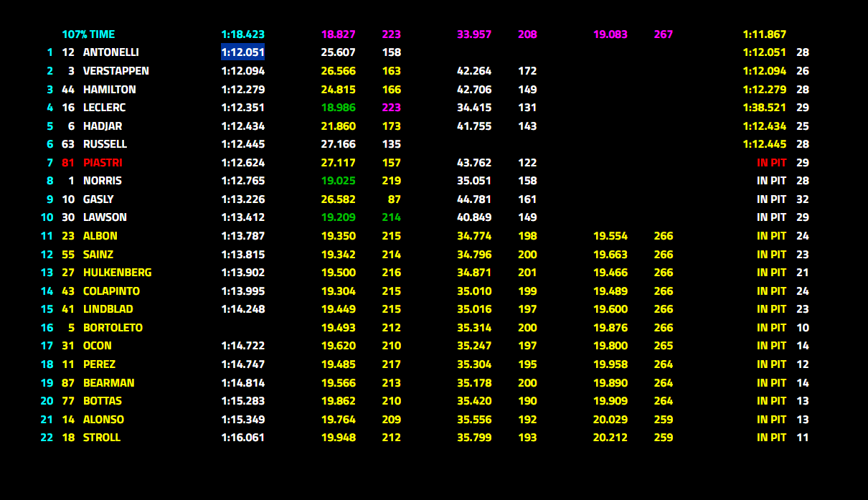Select driver name VERSTAPPEN

[x=116, y=71]
